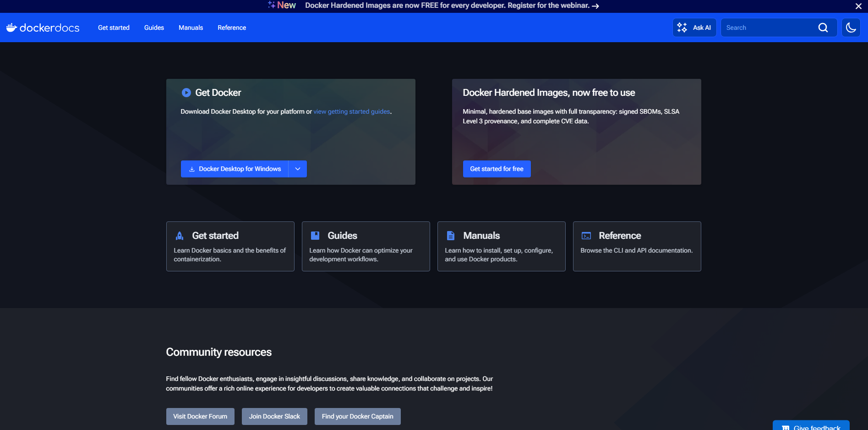Open Reference in top navigation
This screenshot has width=868, height=430.
(x=232, y=28)
